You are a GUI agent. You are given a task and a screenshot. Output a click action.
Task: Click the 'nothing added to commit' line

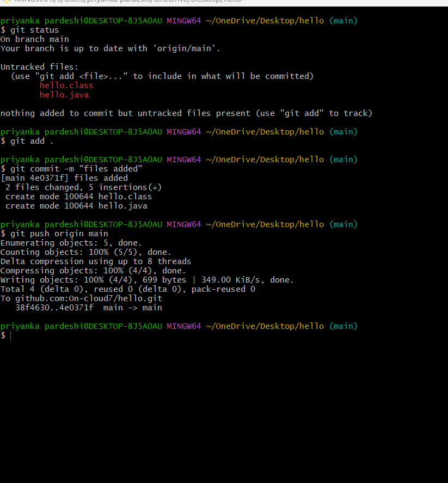click(186, 113)
